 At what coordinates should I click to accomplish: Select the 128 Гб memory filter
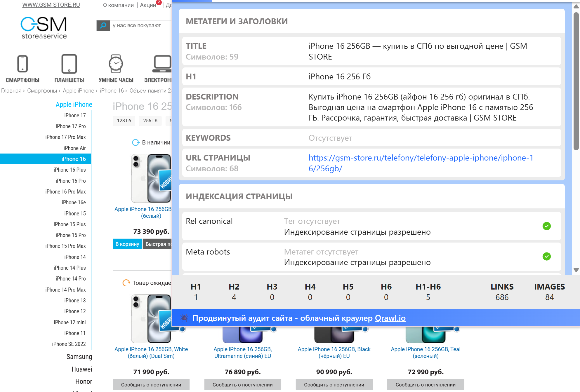point(124,121)
